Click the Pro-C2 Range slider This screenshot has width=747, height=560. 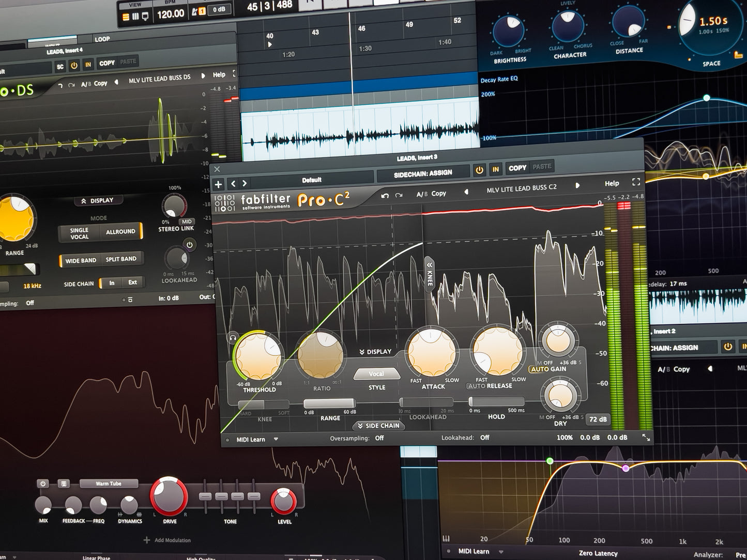click(329, 403)
